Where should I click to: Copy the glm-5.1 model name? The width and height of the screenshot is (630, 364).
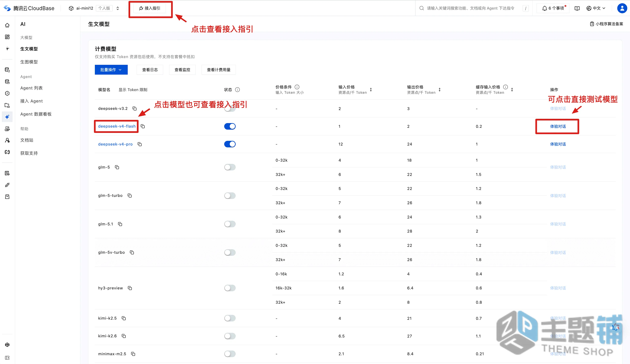(120, 224)
